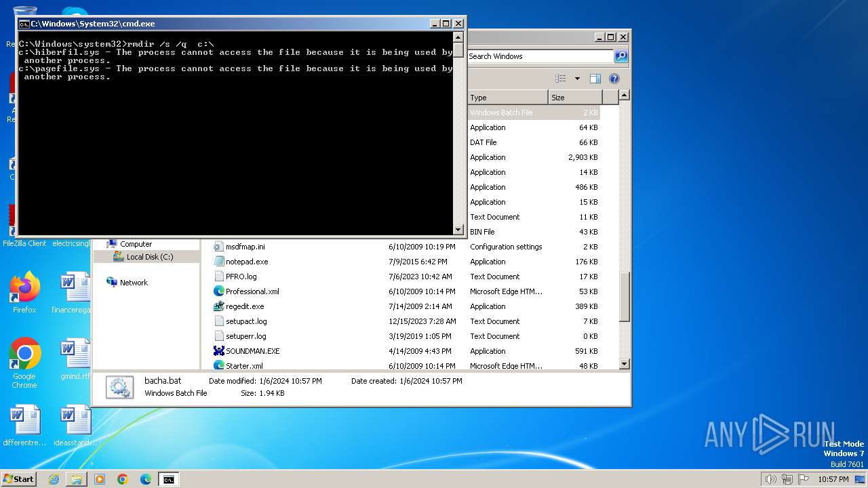The image size is (868, 488).
Task: Select the setupact.log file icon
Action: [x=218, y=321]
